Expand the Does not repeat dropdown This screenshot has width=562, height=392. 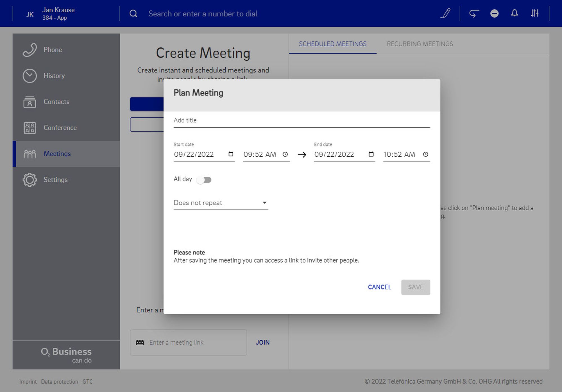(221, 203)
